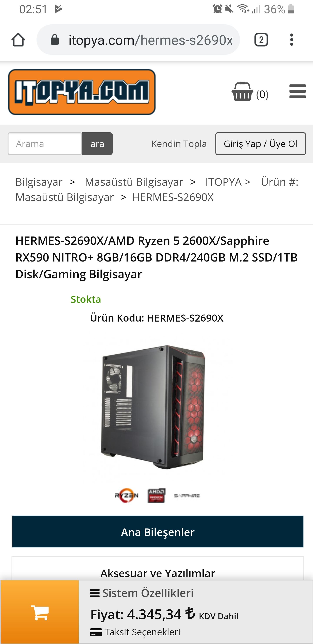
Task: Click the ara search button
Action: 97,144
